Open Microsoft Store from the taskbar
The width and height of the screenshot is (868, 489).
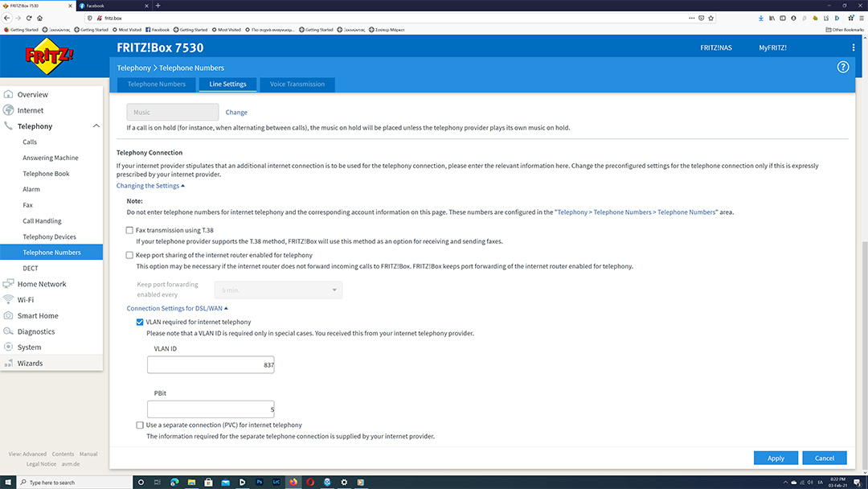pos(209,482)
